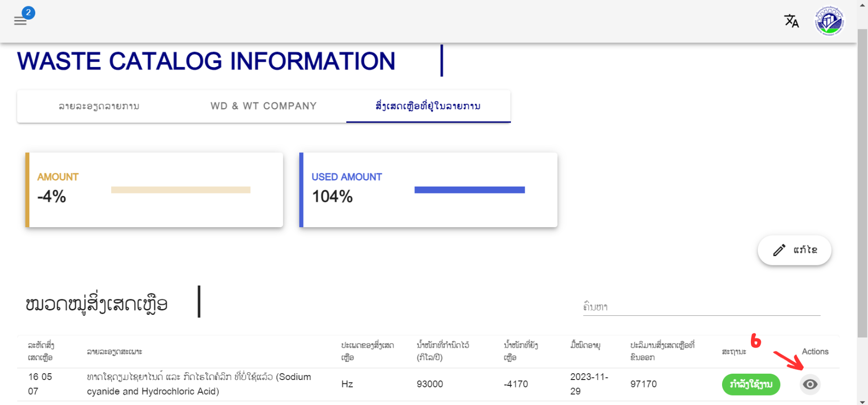Click the blue notification badge showing 2
This screenshot has height=405, width=868.
[x=28, y=13]
